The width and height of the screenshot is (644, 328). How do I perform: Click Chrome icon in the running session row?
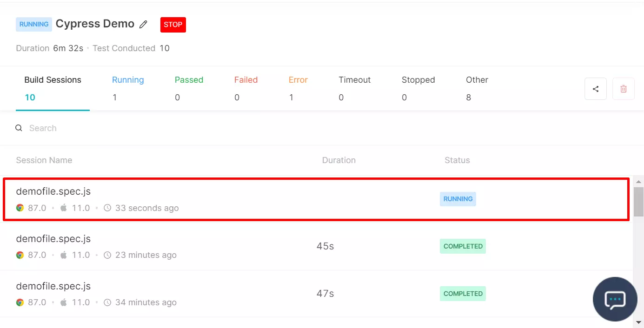[20, 208]
